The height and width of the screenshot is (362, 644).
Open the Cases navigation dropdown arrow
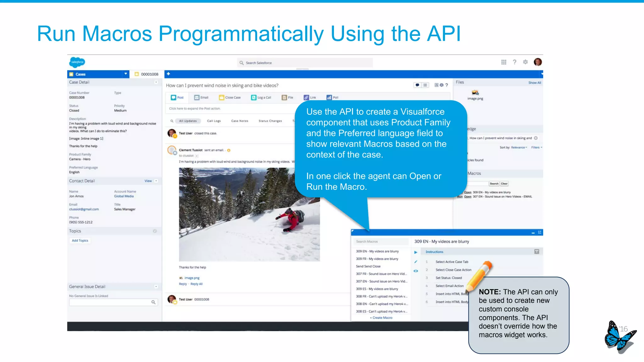(x=125, y=74)
